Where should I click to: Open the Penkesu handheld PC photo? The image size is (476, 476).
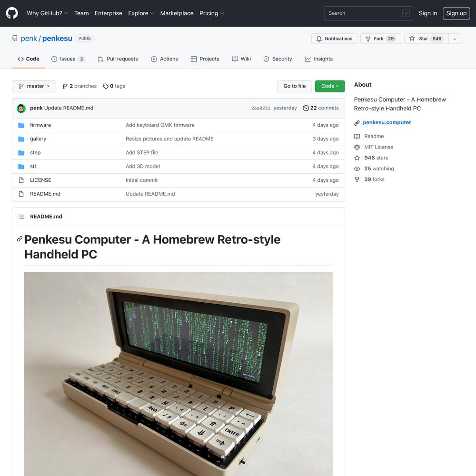click(178, 374)
